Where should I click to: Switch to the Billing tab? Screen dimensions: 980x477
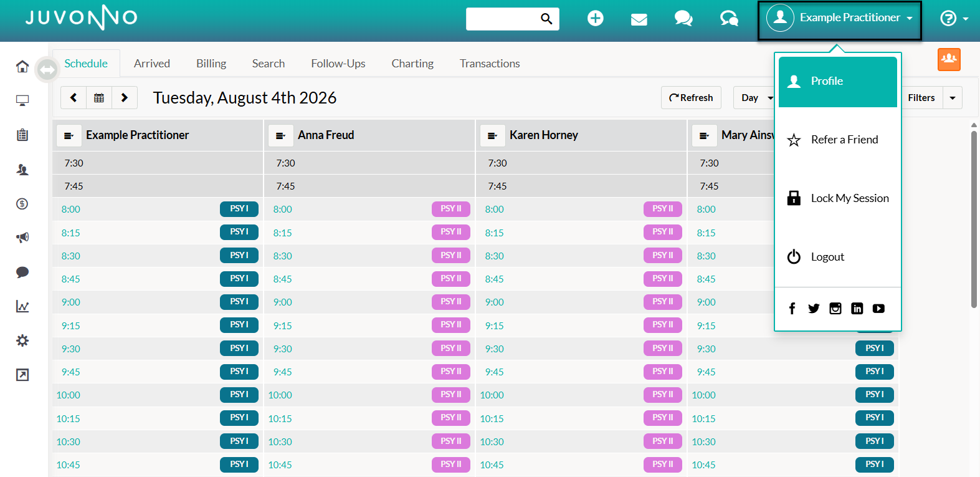211,64
